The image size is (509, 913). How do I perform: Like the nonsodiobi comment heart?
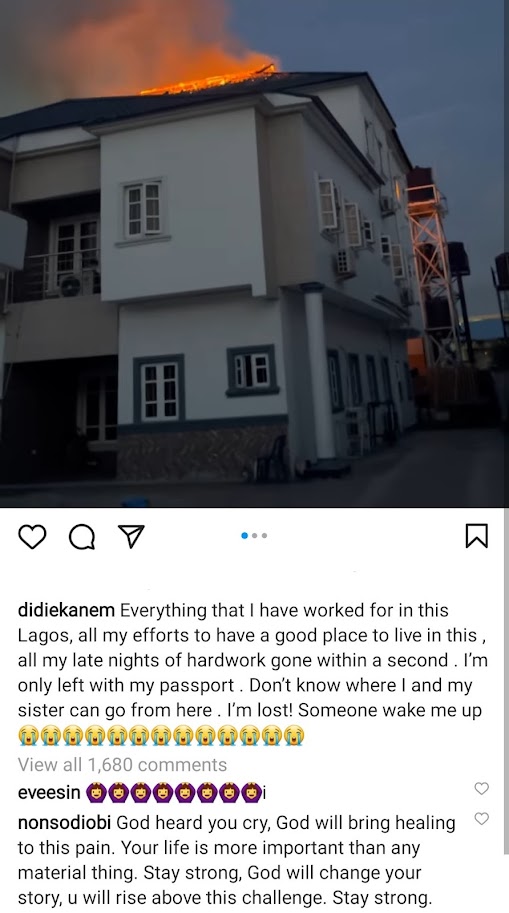[x=481, y=819]
